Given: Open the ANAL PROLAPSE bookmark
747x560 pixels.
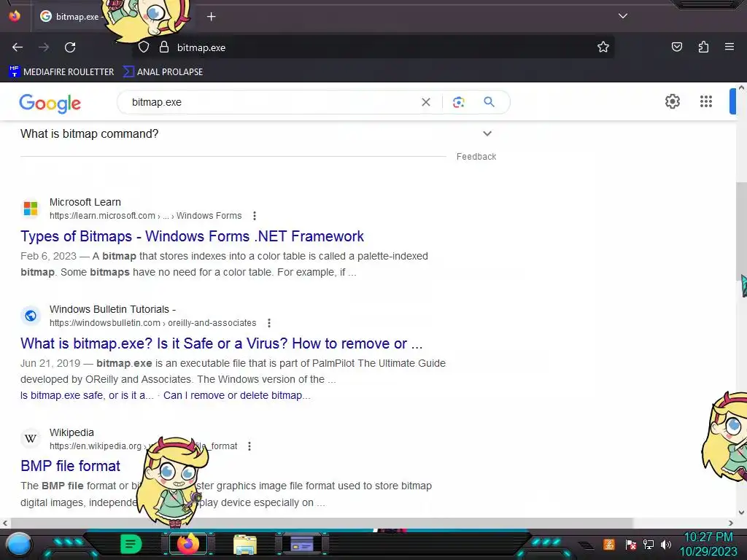Looking at the screenshot, I should point(163,72).
